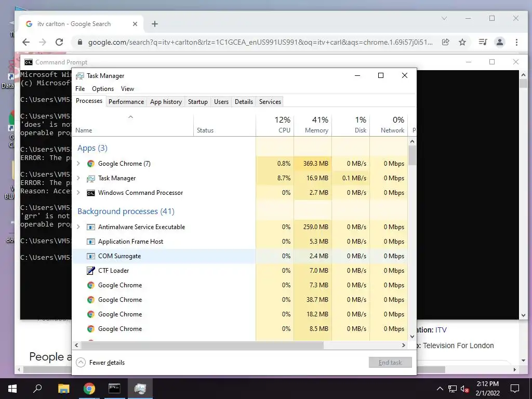Image resolution: width=532 pixels, height=399 pixels.
Task: Open Task Manager Options menu
Action: tap(103, 88)
